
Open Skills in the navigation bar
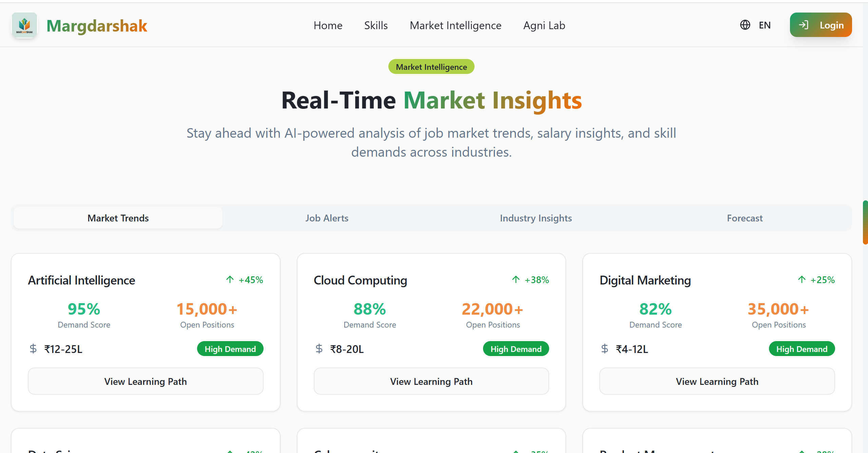(376, 25)
